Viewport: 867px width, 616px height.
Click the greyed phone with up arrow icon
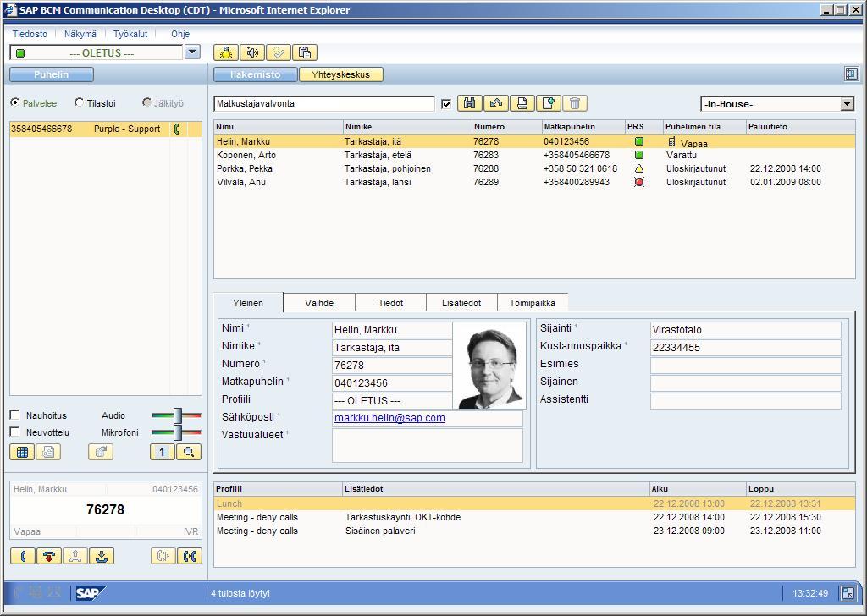(x=75, y=556)
